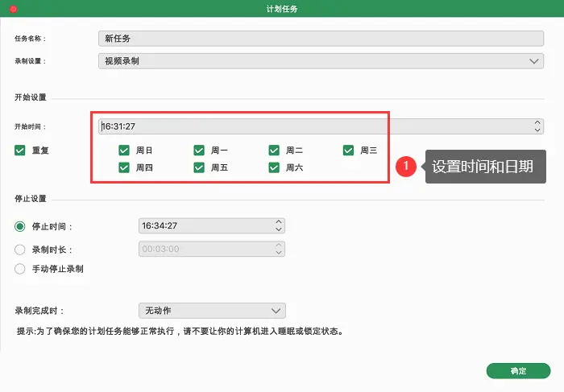Click the 开始时间 field showing 16:31:27
564x392 pixels.
(321, 126)
